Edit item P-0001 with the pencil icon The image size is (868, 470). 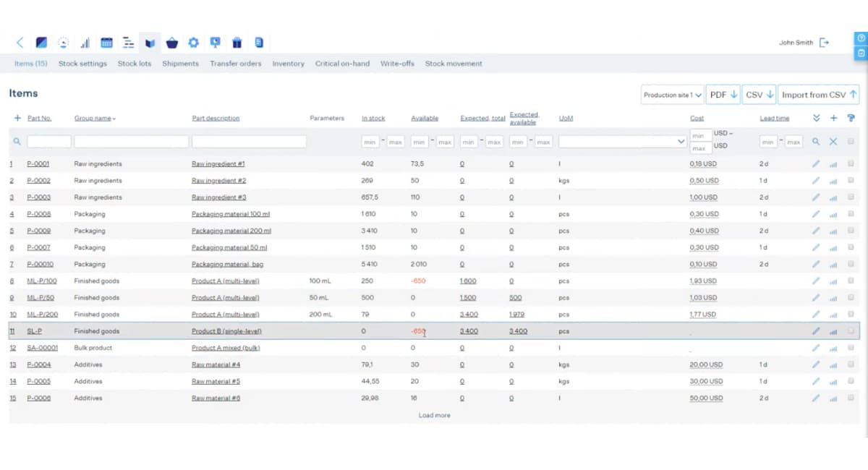(817, 163)
